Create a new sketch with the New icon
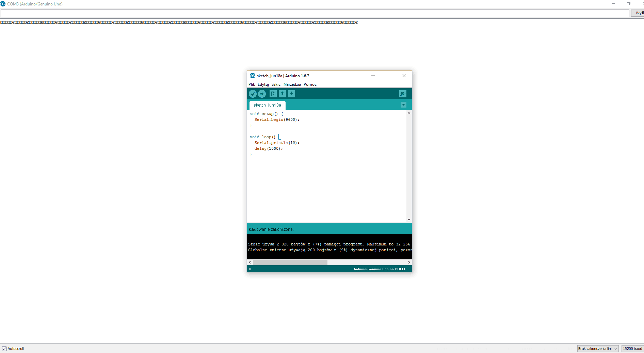This screenshot has height=353, width=644. [x=273, y=94]
